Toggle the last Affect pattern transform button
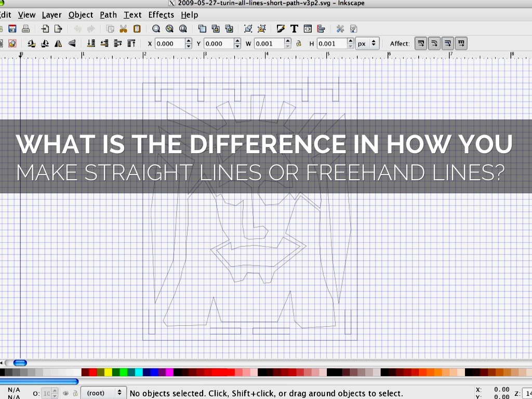 (x=461, y=44)
